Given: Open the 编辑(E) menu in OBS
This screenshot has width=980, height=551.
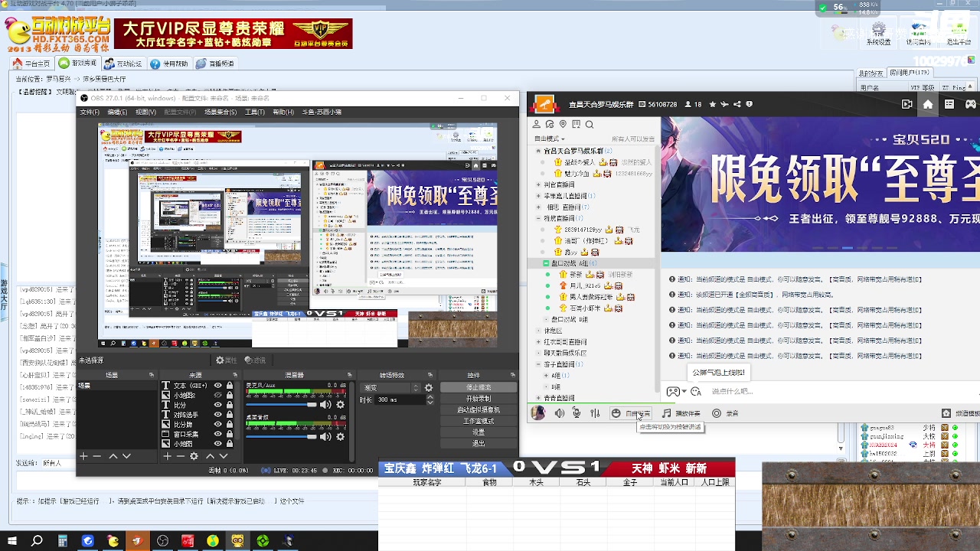Looking at the screenshot, I should (117, 112).
